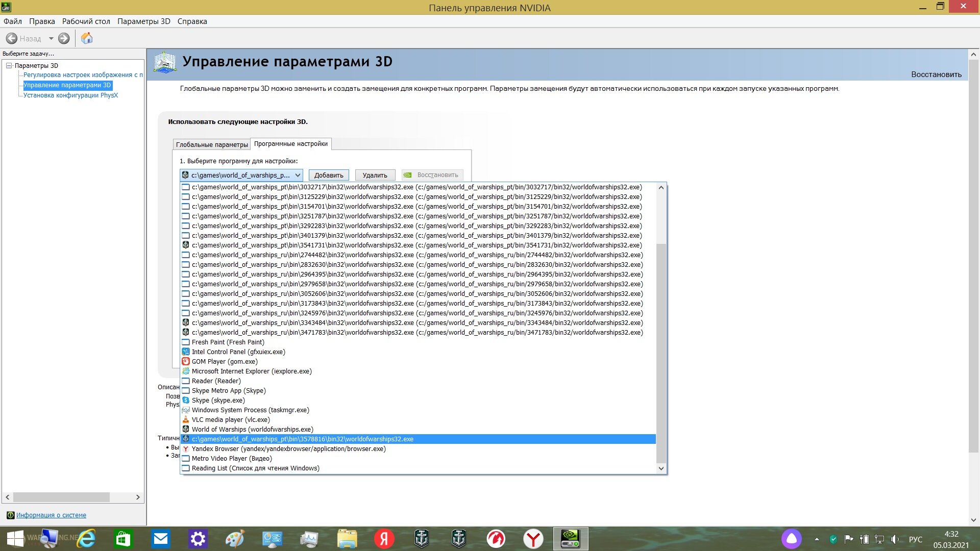Choose world_of_warships_pt 3401379 bin32 entry
This screenshot has height=551, width=980.
[x=418, y=236]
